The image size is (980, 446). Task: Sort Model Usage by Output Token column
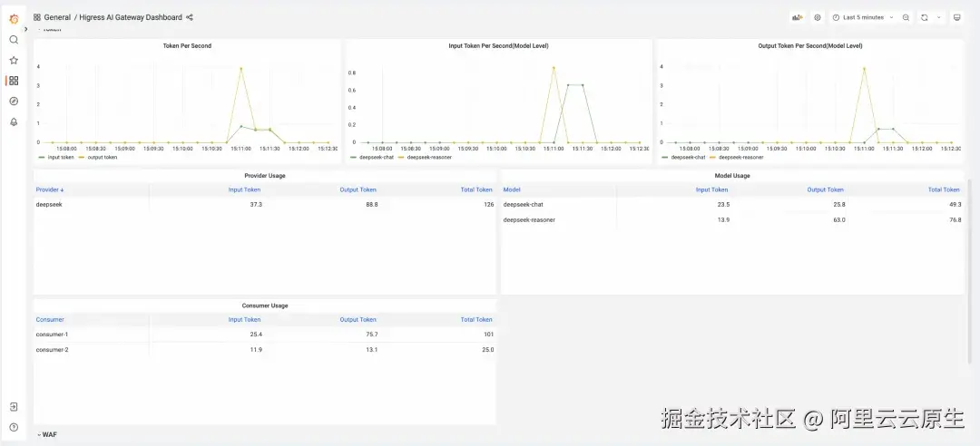[825, 189]
